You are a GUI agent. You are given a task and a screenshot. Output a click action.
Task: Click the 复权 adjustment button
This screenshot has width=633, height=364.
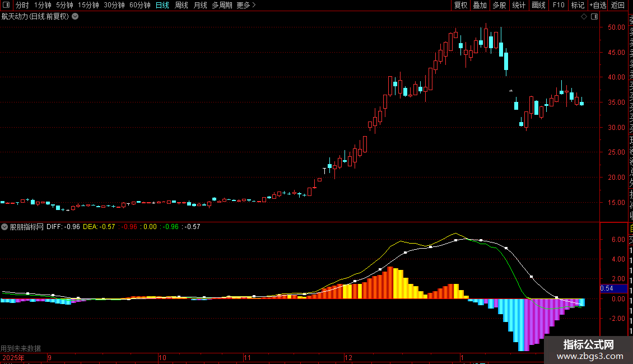click(460, 5)
